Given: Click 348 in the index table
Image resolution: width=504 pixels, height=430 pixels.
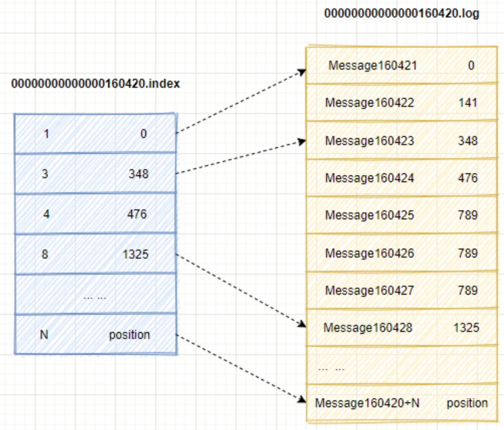Looking at the screenshot, I should click(x=139, y=174).
